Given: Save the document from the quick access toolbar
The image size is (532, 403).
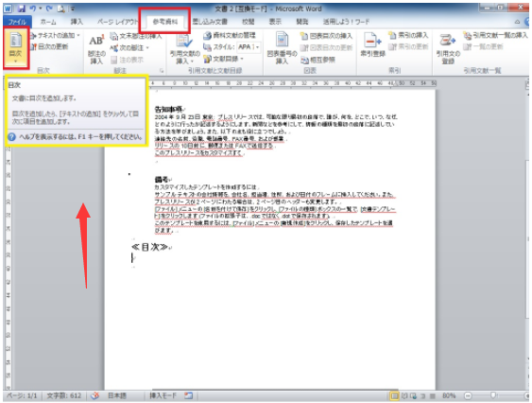Looking at the screenshot, I should 22,9.
